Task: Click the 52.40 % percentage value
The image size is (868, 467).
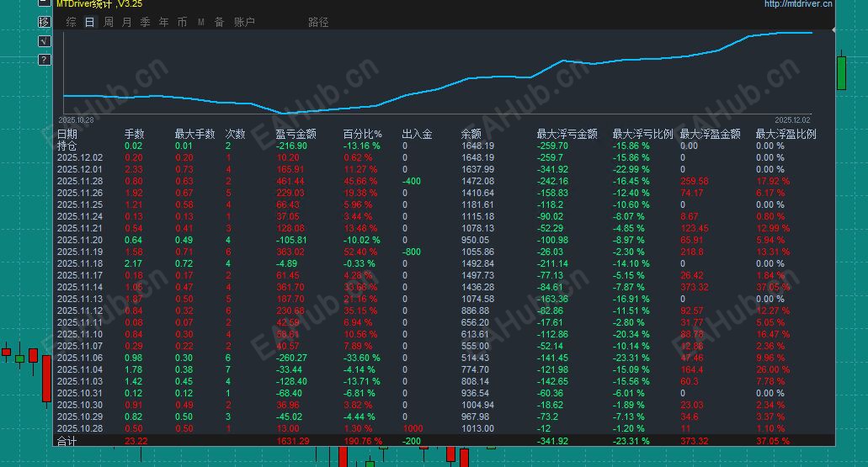Action: point(360,252)
